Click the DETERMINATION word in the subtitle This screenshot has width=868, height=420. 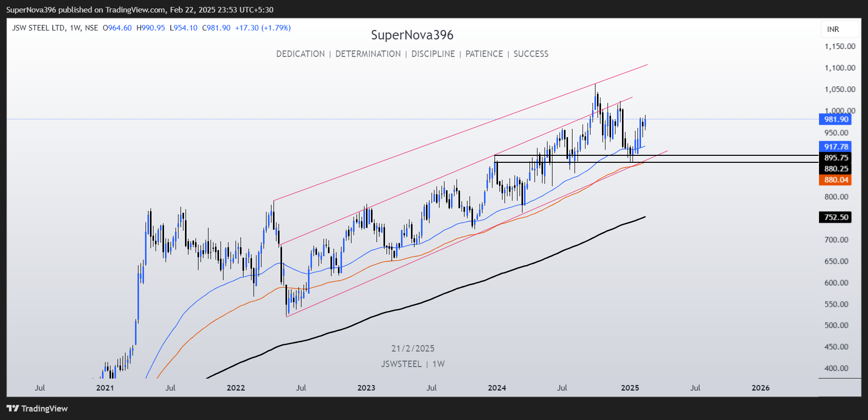pos(368,54)
